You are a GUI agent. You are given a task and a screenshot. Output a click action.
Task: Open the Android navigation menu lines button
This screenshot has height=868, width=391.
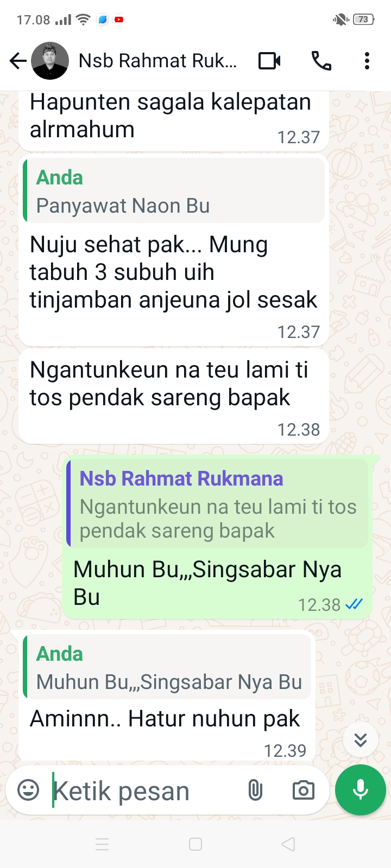(102, 844)
